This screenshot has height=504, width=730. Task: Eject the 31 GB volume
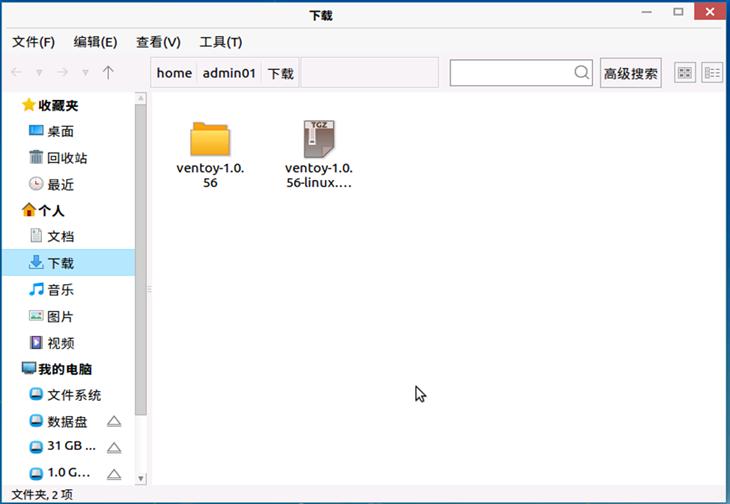click(x=114, y=448)
